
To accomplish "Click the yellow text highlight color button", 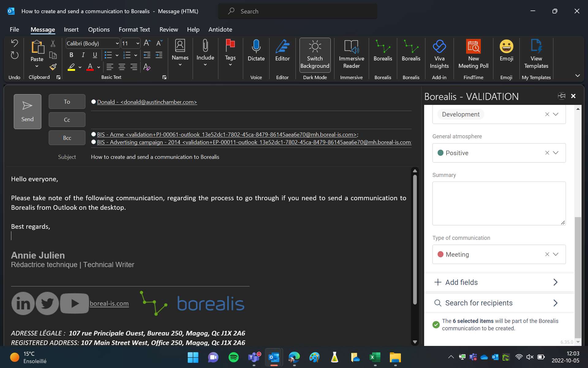I will [x=71, y=67].
